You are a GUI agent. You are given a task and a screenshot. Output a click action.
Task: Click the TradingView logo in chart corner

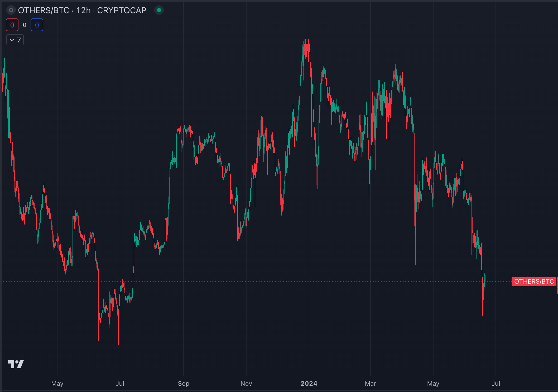(x=16, y=364)
